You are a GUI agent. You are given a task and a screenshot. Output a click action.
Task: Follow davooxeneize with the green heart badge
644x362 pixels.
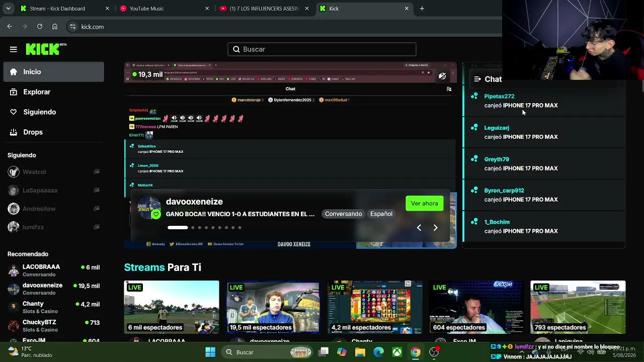(x=156, y=215)
